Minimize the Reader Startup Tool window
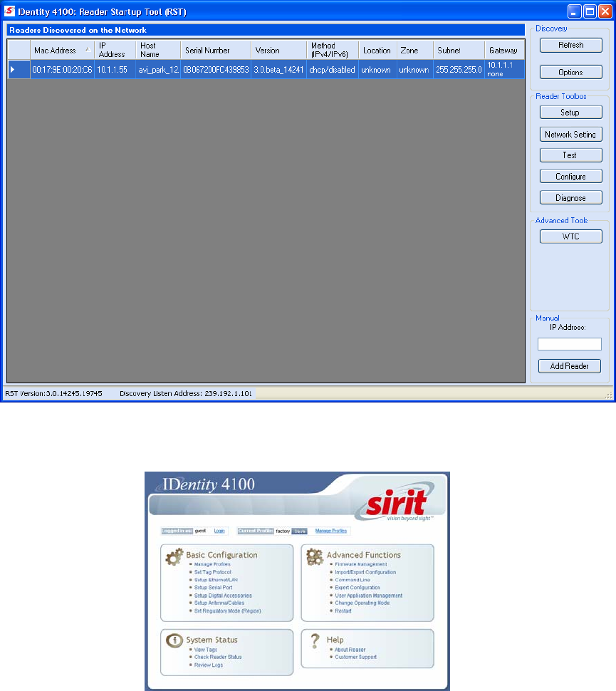The height and width of the screenshot is (691, 616). [x=574, y=11]
